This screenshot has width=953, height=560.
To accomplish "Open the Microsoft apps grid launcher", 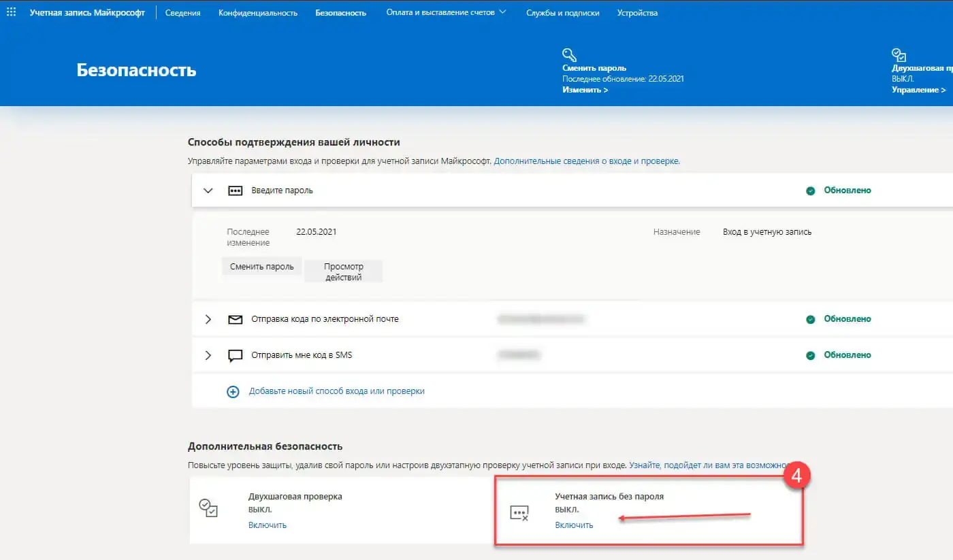I will point(12,12).
